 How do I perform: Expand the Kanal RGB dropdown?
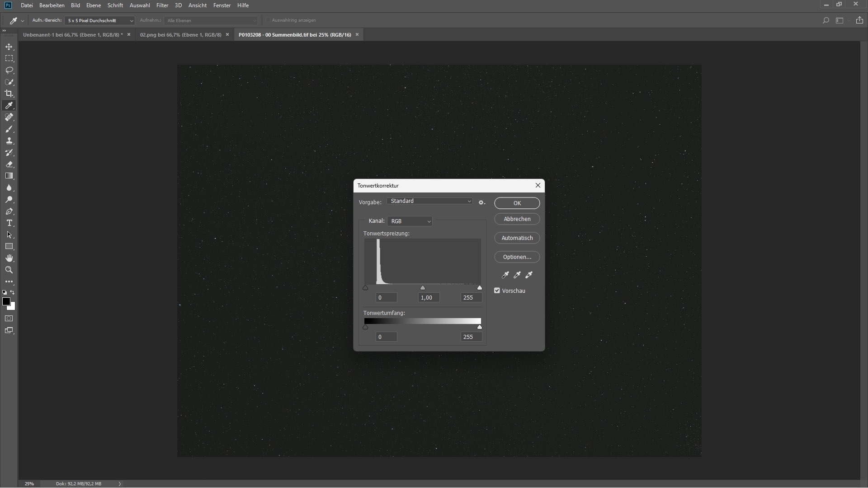coord(410,221)
